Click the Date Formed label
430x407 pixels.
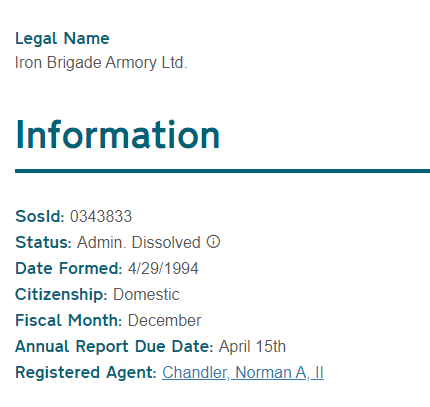click(x=69, y=268)
